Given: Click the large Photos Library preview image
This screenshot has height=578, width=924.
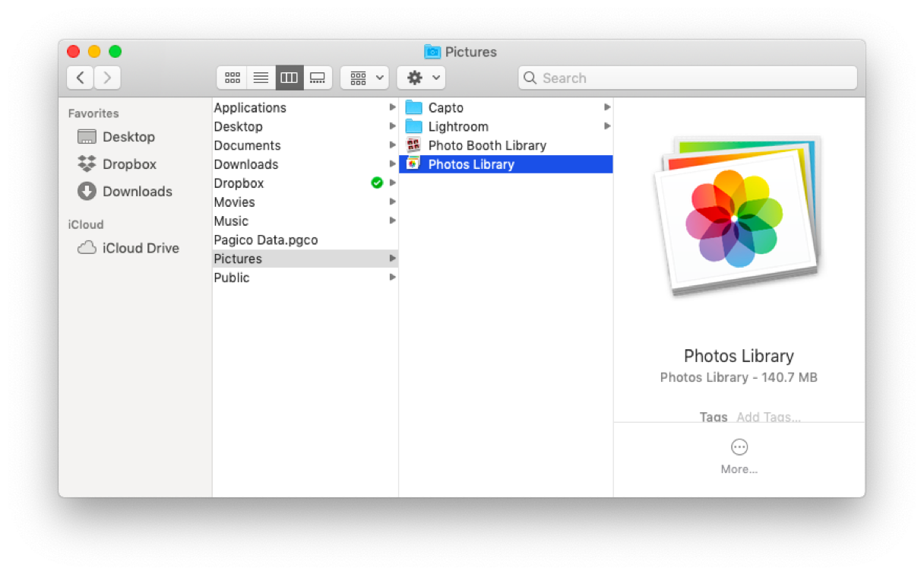Looking at the screenshot, I should [739, 217].
